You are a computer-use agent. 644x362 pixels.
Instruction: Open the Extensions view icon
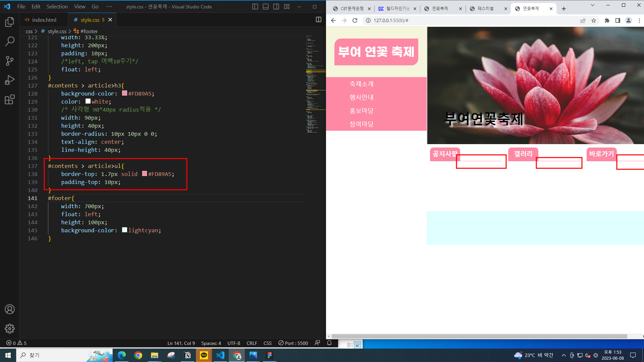tap(10, 100)
